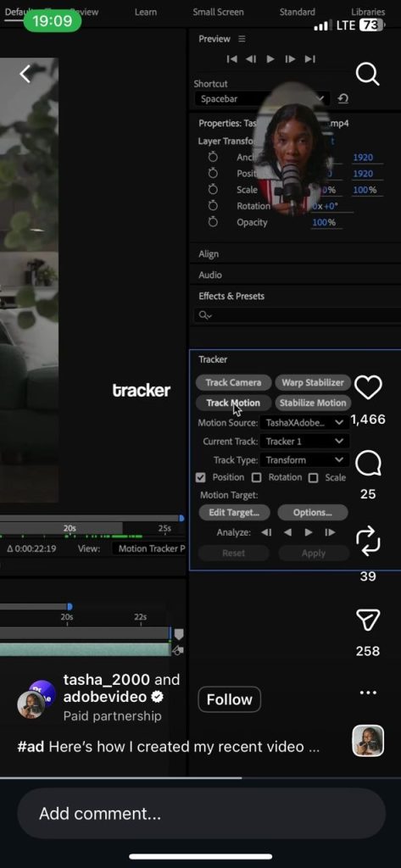
Task: Click the Opacity 100% value
Action: (324, 223)
